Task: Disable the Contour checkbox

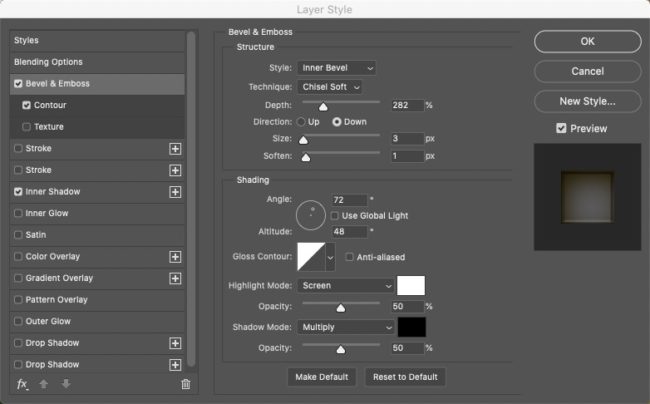Action: point(27,105)
